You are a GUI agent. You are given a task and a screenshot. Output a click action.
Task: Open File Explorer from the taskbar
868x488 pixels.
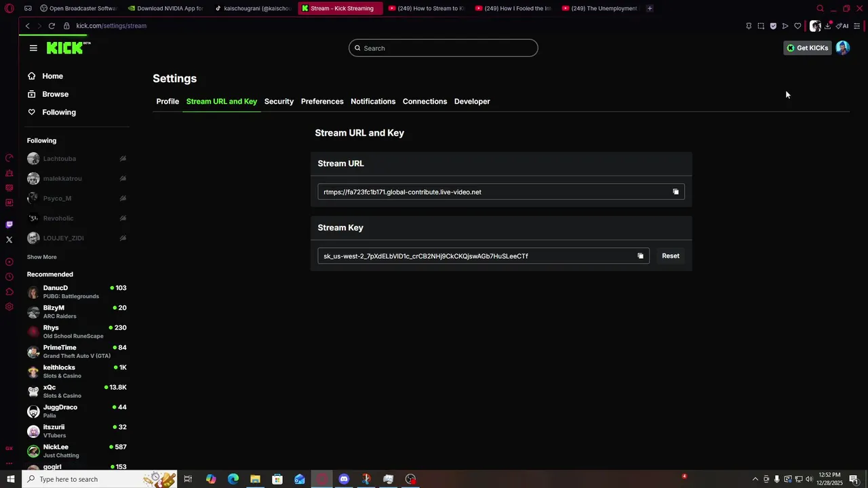point(255,479)
